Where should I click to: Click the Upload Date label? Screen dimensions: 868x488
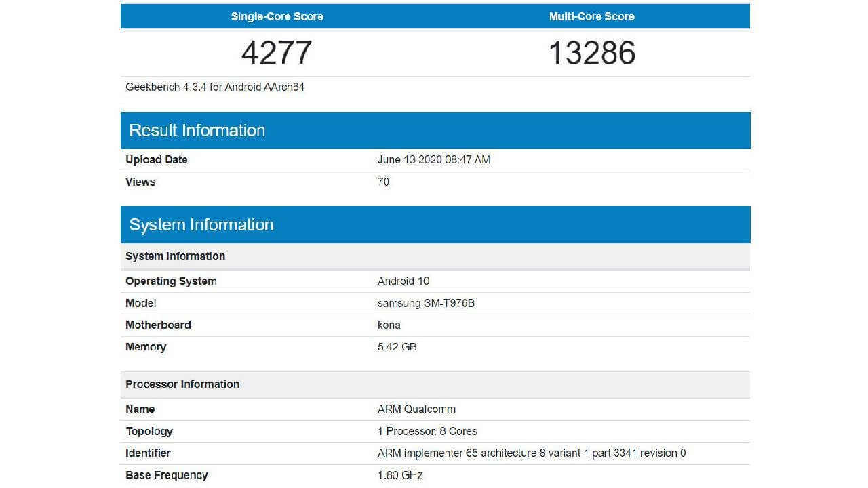tap(157, 160)
